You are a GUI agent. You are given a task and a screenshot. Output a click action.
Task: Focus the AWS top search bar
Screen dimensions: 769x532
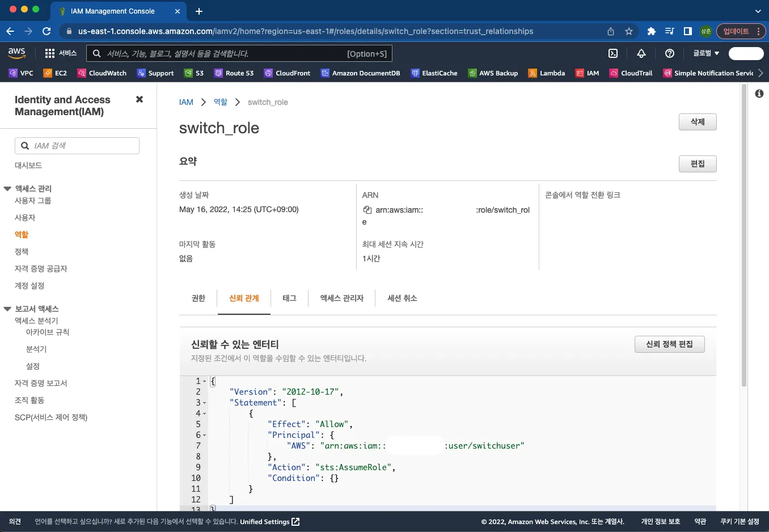click(x=239, y=53)
